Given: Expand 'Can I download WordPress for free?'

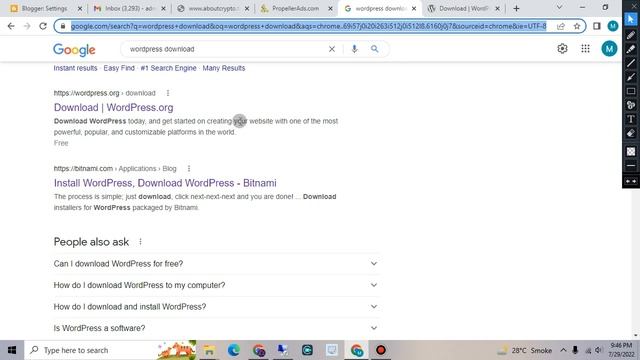Looking at the screenshot, I should [216, 264].
